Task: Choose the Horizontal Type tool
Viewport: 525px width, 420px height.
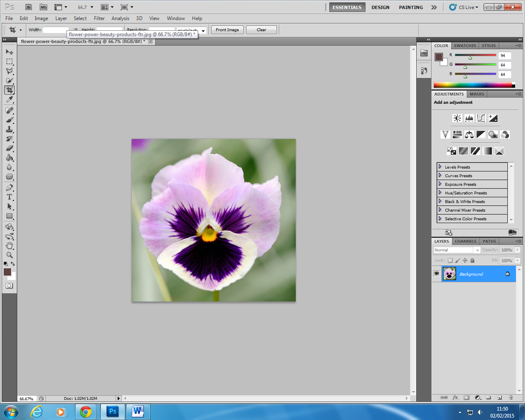Action: 9,197
